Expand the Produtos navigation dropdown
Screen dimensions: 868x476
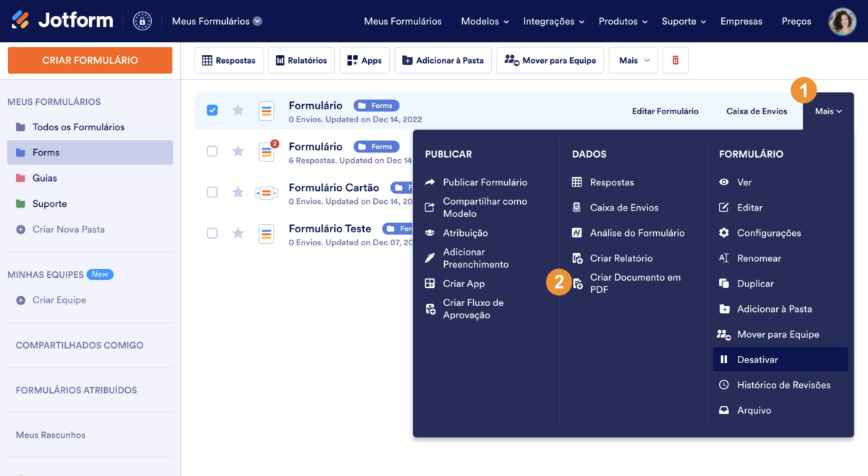pos(624,21)
